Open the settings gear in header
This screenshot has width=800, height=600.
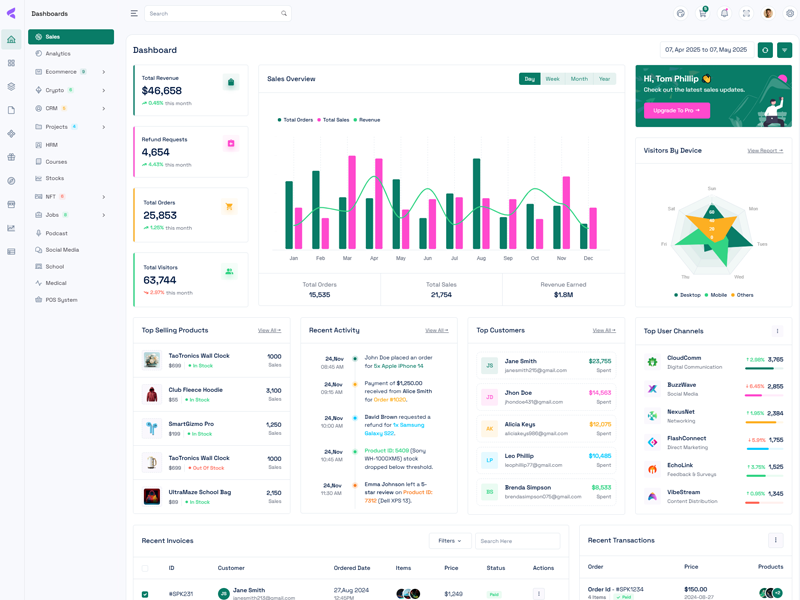[x=790, y=14]
